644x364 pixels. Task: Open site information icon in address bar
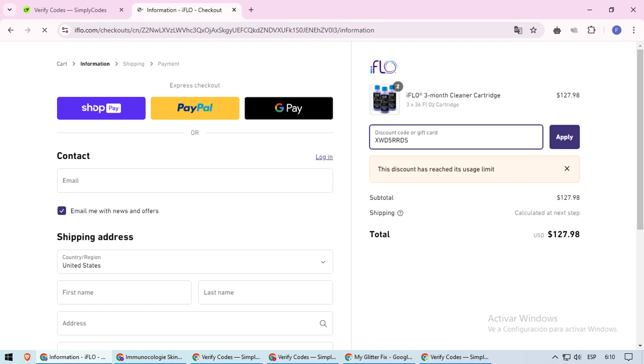click(65, 30)
